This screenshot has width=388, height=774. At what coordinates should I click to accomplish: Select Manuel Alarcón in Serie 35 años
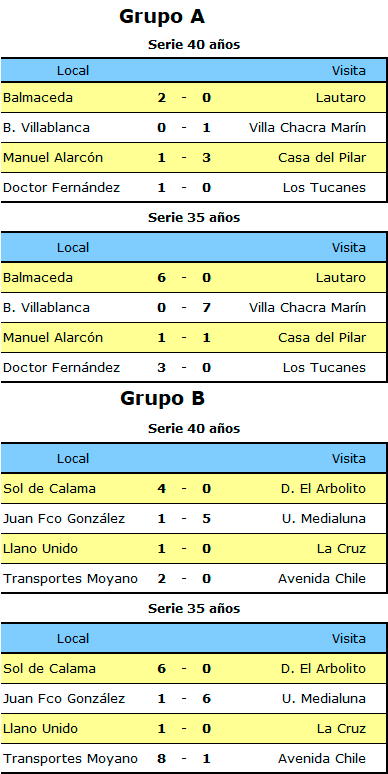click(53, 338)
